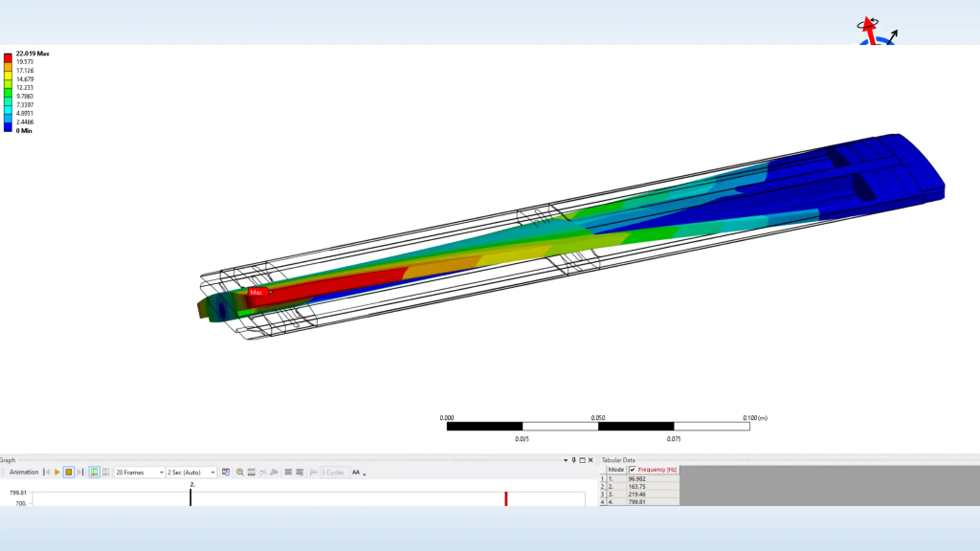Screen dimensions: 980x551
Task: Click the red Max probe label
Action: [x=257, y=292]
